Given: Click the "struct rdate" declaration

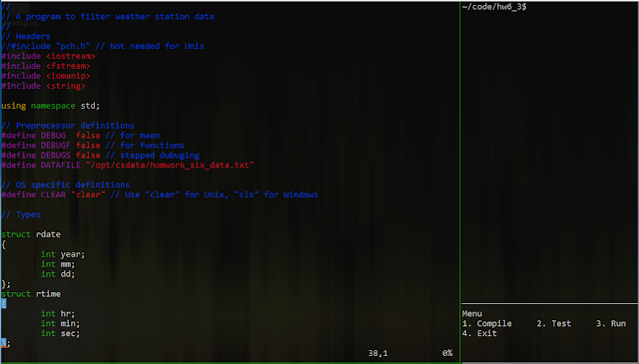Looking at the screenshot, I should point(31,234).
